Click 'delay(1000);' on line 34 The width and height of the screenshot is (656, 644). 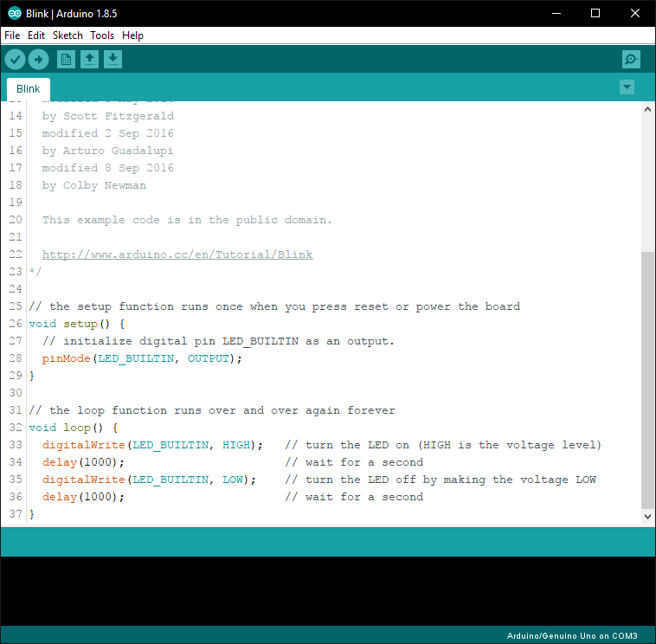click(x=83, y=462)
